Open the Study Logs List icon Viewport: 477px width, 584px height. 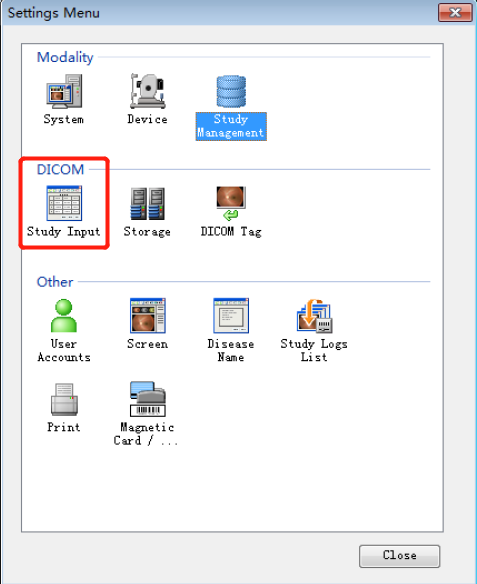point(315,315)
